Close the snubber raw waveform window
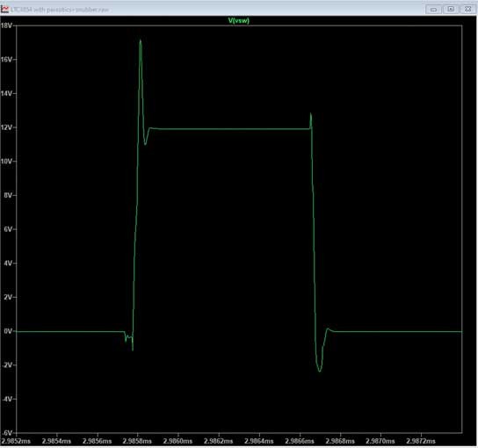 pos(468,9)
